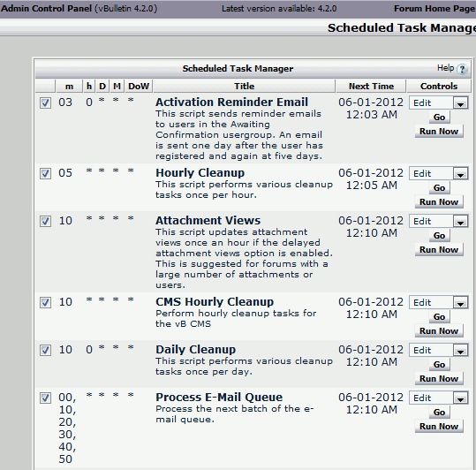This screenshot has height=470, width=476.
Task: Click Go for Daily Cleanup
Action: tap(439, 364)
